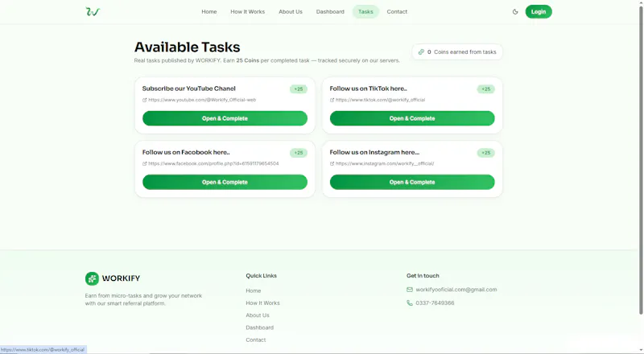Click the +25 badge on Facebook task
This screenshot has width=644, height=354.
pos(299,153)
